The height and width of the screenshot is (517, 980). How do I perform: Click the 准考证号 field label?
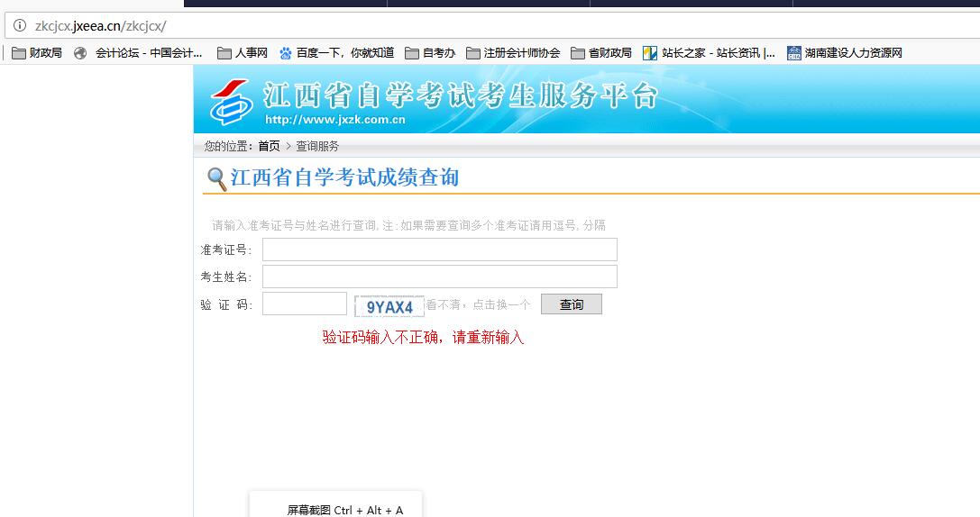pos(225,250)
